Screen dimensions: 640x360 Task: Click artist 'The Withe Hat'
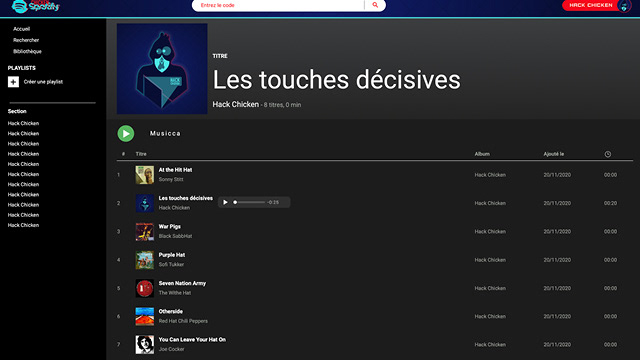175,293
